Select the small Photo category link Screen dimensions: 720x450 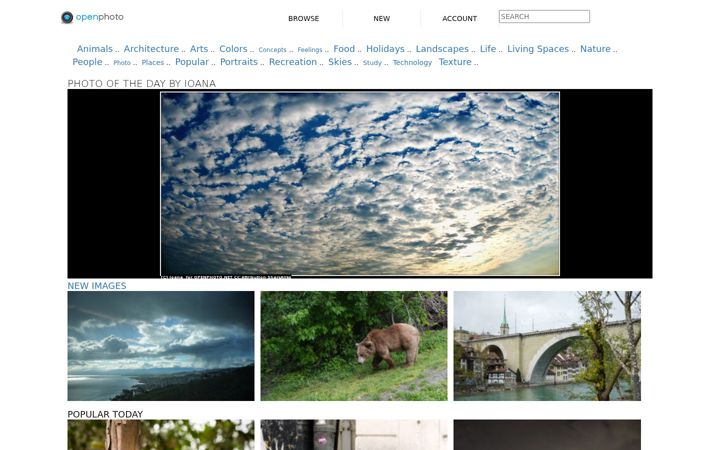(122, 62)
